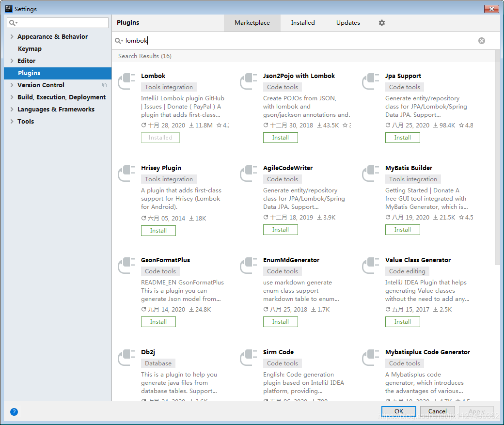Click the Hrisey Plugin logo icon
Image resolution: width=504 pixels, height=425 pixels.
click(x=126, y=173)
